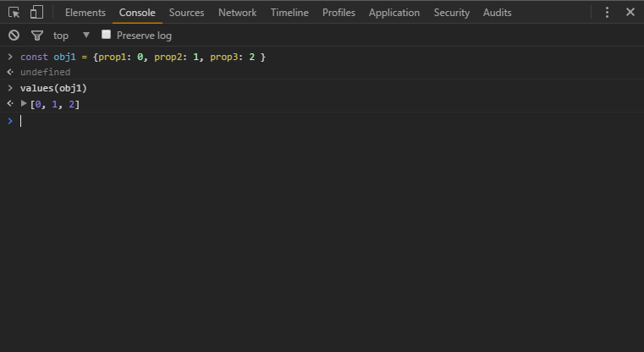The height and width of the screenshot is (352, 644).
Task: Open the Timeline tab
Action: click(289, 13)
